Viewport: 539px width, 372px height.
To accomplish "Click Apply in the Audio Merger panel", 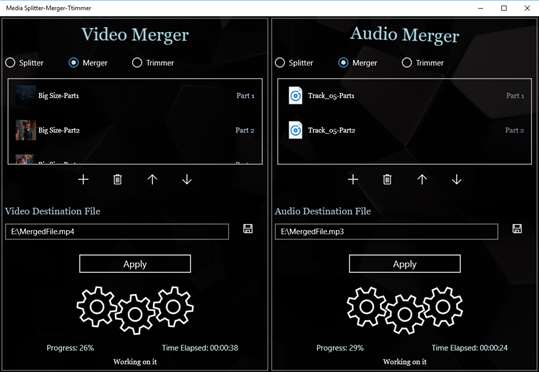I will click(x=405, y=264).
